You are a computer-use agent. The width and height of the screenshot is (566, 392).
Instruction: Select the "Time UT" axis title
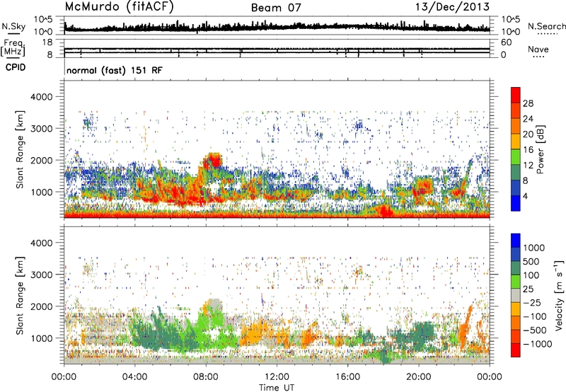click(277, 388)
